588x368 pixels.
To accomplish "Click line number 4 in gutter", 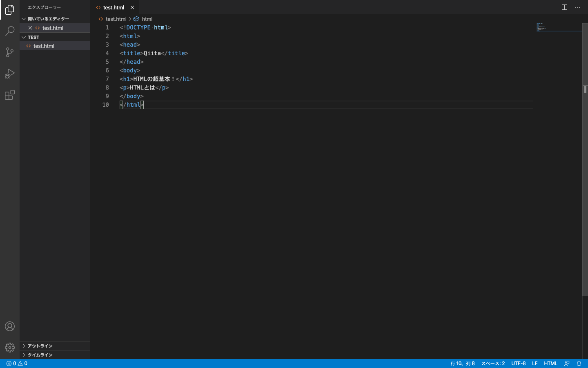I will pos(107,53).
